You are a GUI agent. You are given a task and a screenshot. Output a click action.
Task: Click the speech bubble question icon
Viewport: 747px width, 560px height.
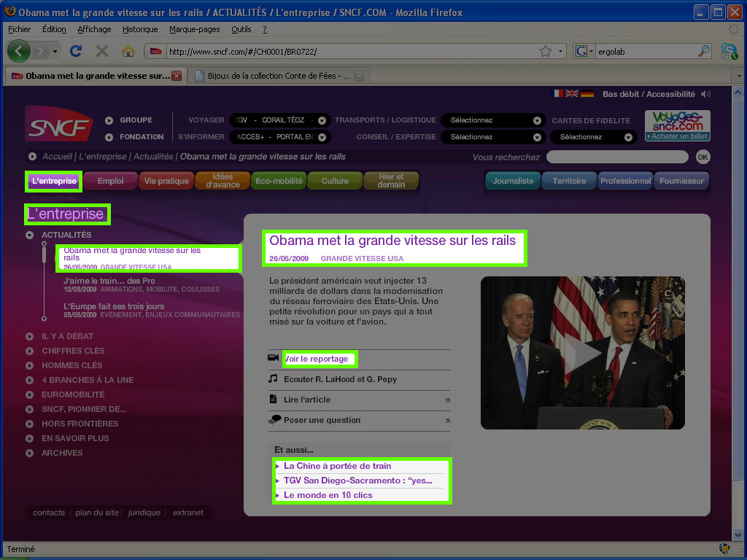[x=274, y=419]
